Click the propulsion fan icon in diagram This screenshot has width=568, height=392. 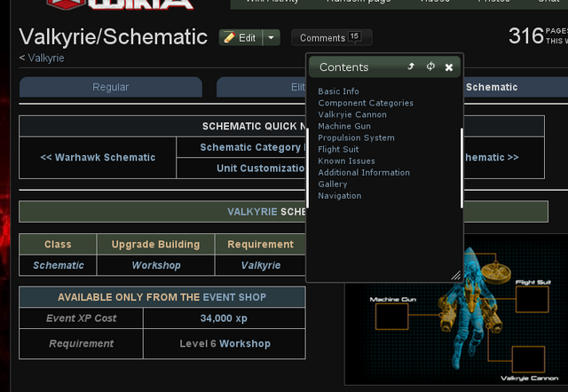496,272
